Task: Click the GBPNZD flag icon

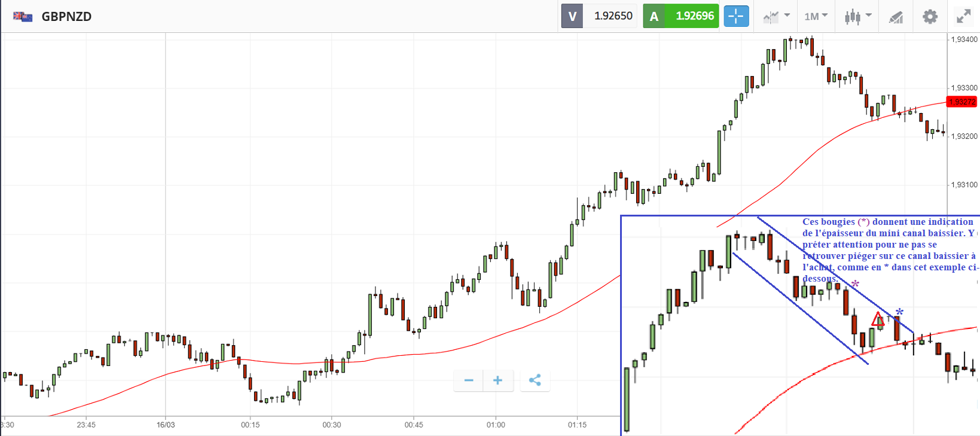Action: point(23,17)
